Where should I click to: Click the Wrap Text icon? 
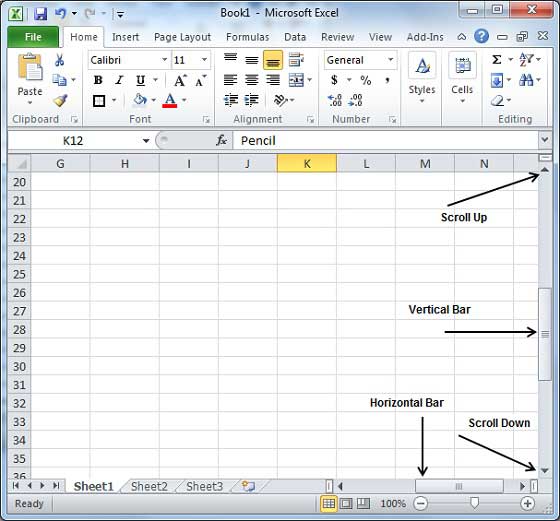pos(296,60)
